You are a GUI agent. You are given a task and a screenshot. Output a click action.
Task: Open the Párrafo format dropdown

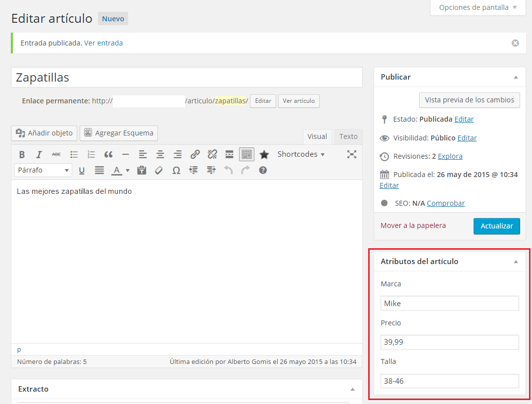[43, 170]
